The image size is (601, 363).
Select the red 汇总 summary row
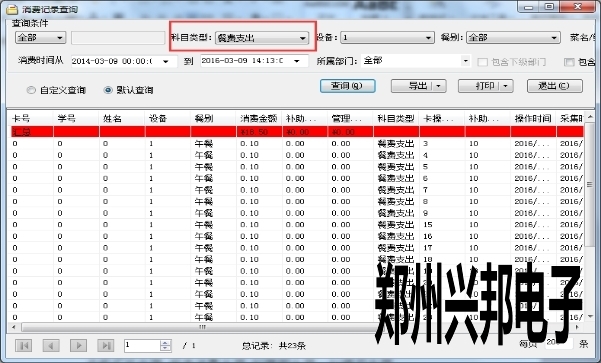pyautogui.click(x=297, y=132)
